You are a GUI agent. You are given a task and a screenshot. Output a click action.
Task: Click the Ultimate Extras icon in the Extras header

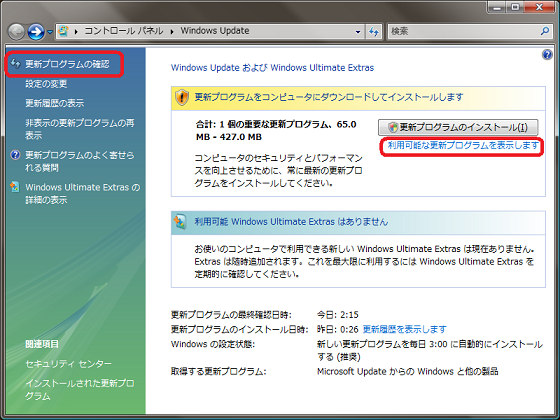pos(180,222)
